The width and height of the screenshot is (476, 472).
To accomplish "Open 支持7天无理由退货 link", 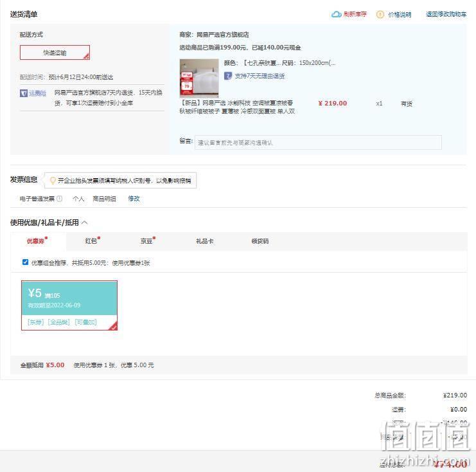I will click(x=260, y=76).
